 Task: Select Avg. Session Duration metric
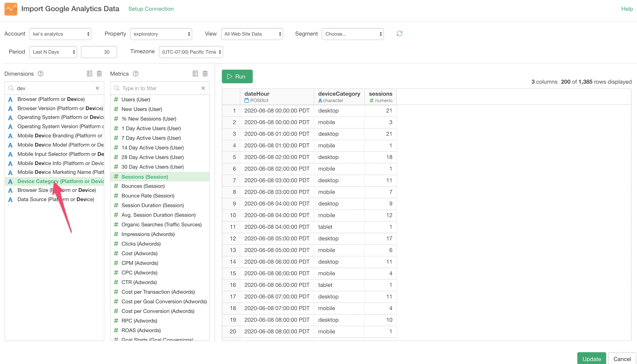(160, 215)
